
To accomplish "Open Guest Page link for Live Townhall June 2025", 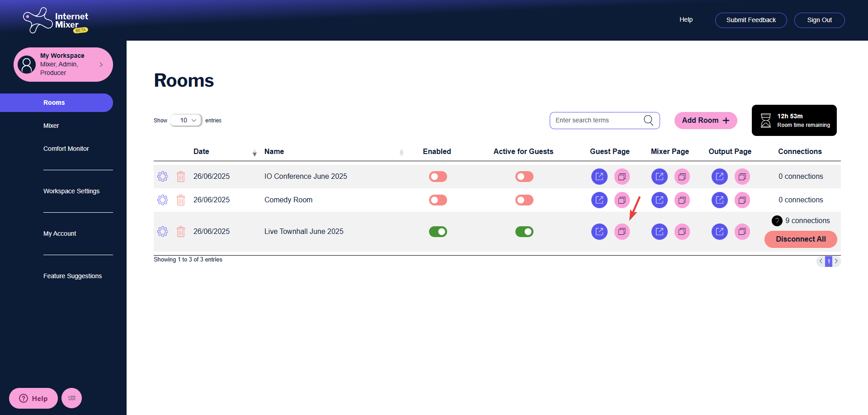I will 599,232.
